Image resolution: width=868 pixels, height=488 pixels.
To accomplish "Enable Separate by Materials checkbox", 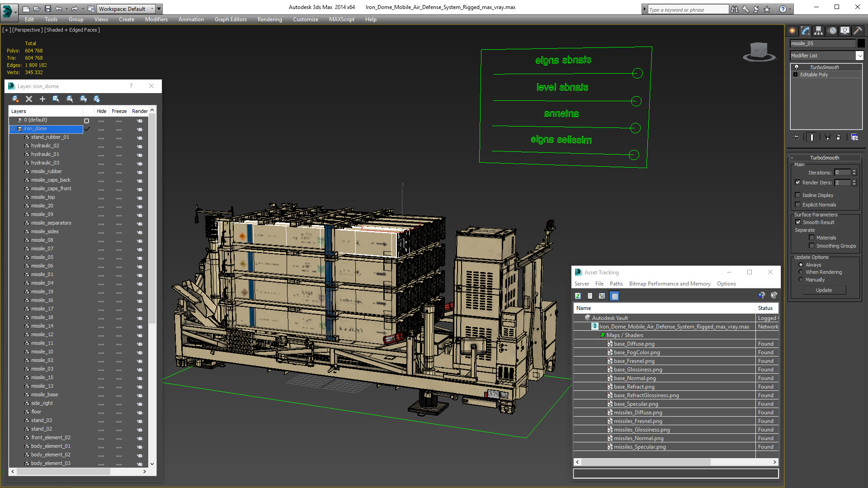I will coord(811,238).
